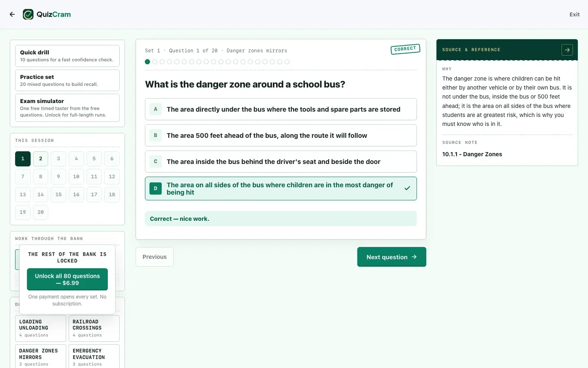
Task: Choose the Quick drill mode
Action: (x=67, y=56)
